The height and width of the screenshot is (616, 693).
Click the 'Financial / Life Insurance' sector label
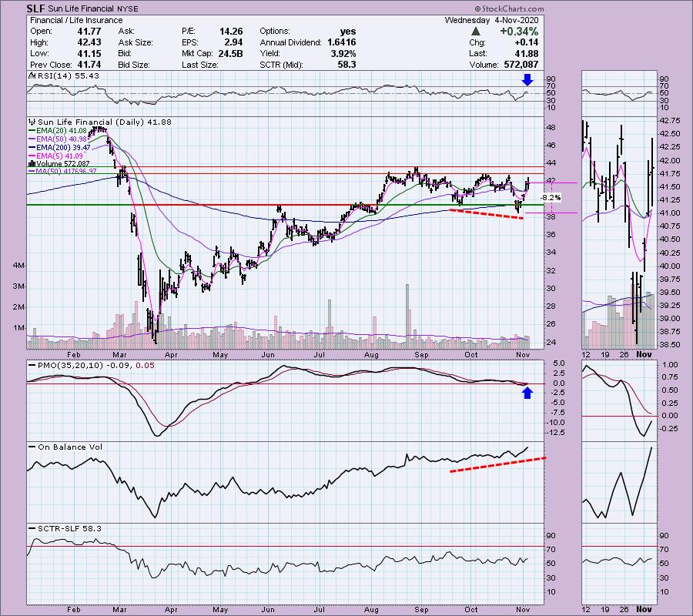coord(76,20)
